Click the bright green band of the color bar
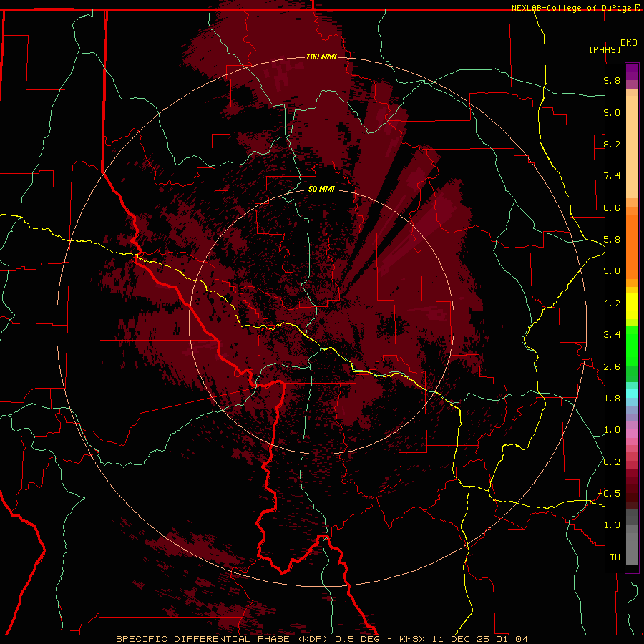 (632, 345)
